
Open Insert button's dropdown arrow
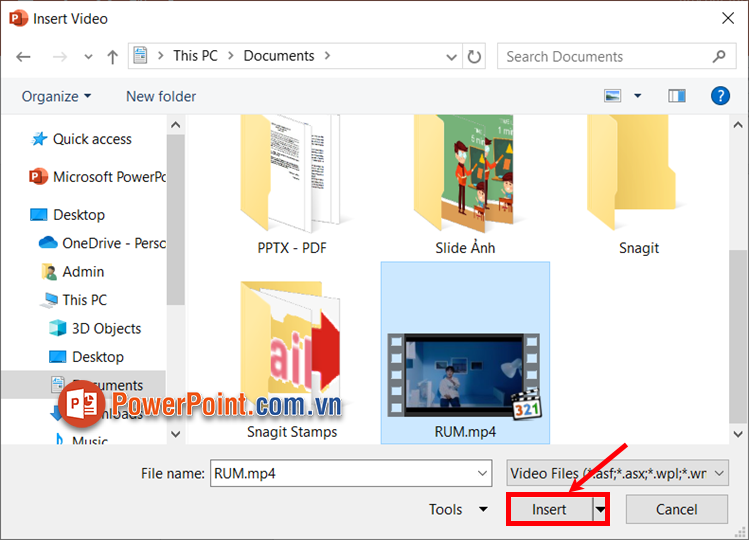coord(600,509)
